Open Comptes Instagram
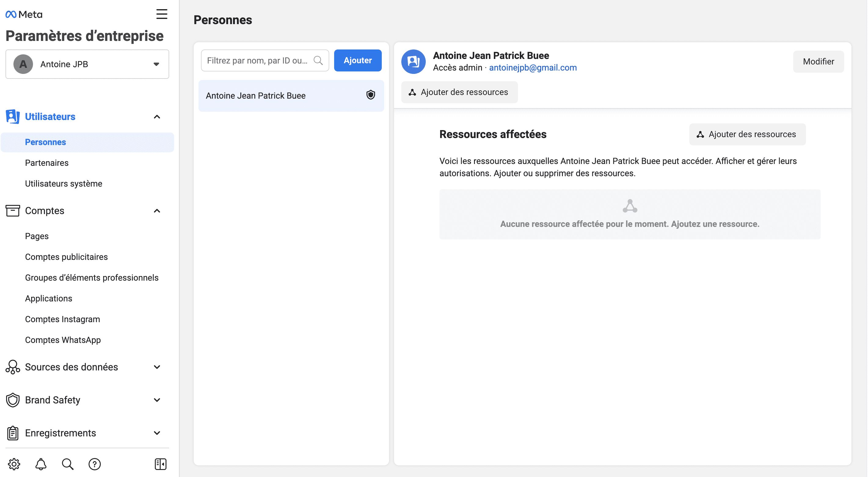This screenshot has width=868, height=477. coord(63,319)
